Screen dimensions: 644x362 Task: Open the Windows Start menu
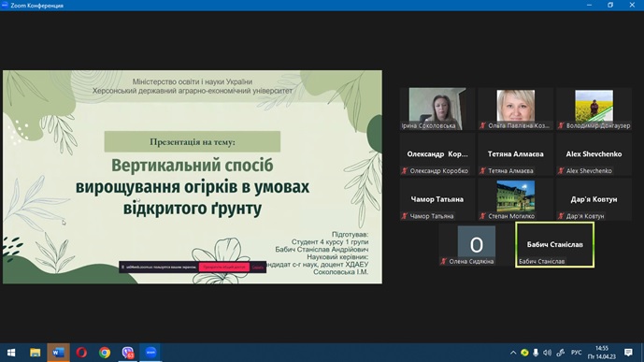pyautogui.click(x=11, y=353)
